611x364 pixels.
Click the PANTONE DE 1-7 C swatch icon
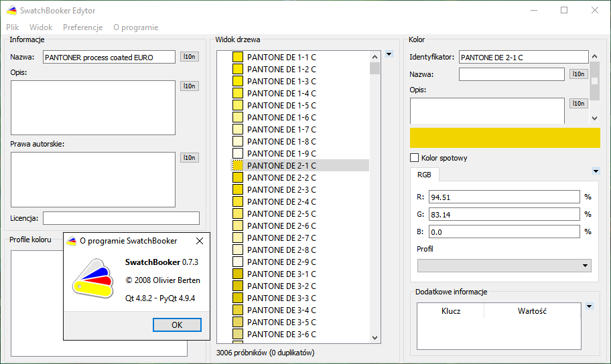(x=238, y=130)
